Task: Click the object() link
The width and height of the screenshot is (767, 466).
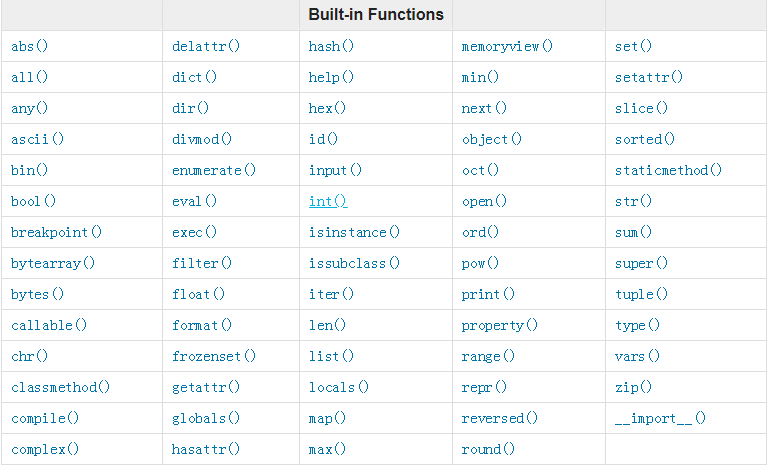Action: 492,139
